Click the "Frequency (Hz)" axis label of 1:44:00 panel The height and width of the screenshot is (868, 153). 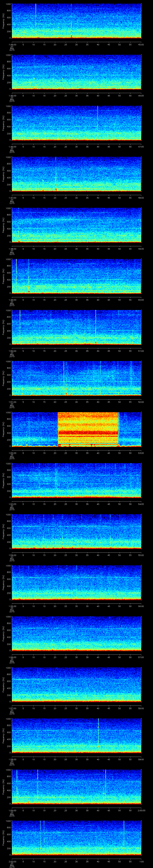4,21
